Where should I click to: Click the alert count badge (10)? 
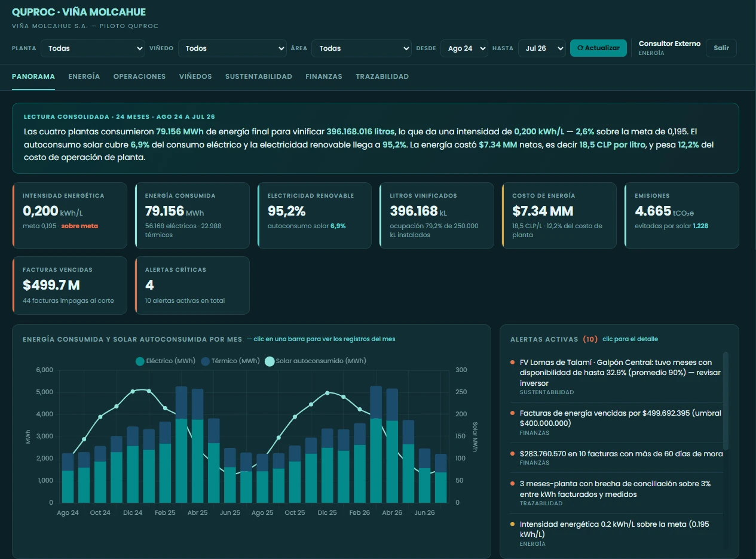(590, 339)
